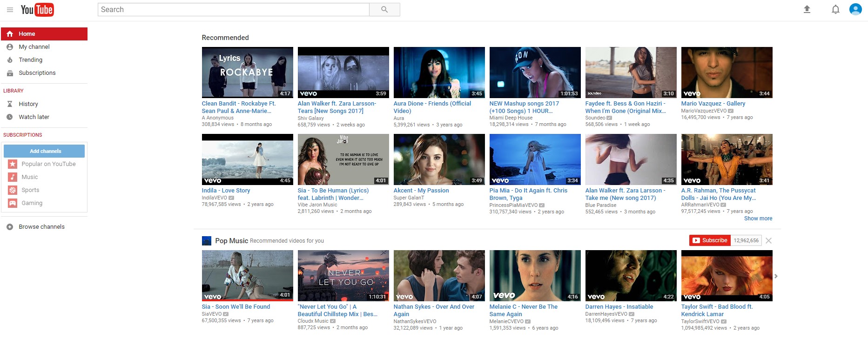Image resolution: width=868 pixels, height=338 pixels.
Task: Click the YouTube logo
Action: pos(37,10)
